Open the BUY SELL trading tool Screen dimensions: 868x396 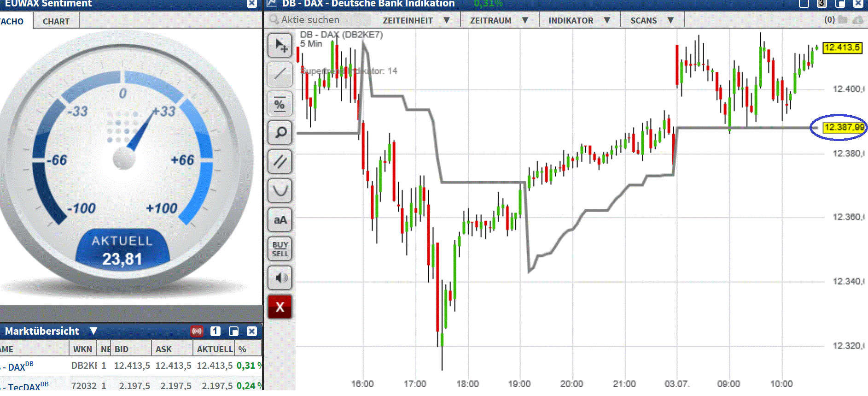coord(280,248)
